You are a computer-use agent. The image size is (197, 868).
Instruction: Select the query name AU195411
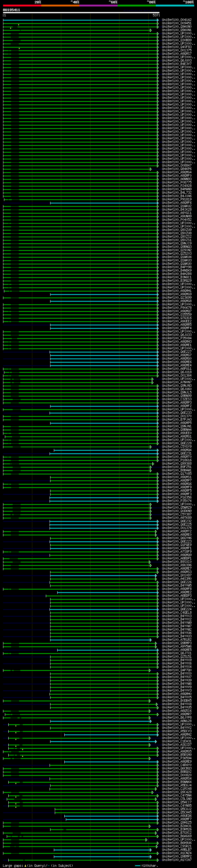coord(11,10)
